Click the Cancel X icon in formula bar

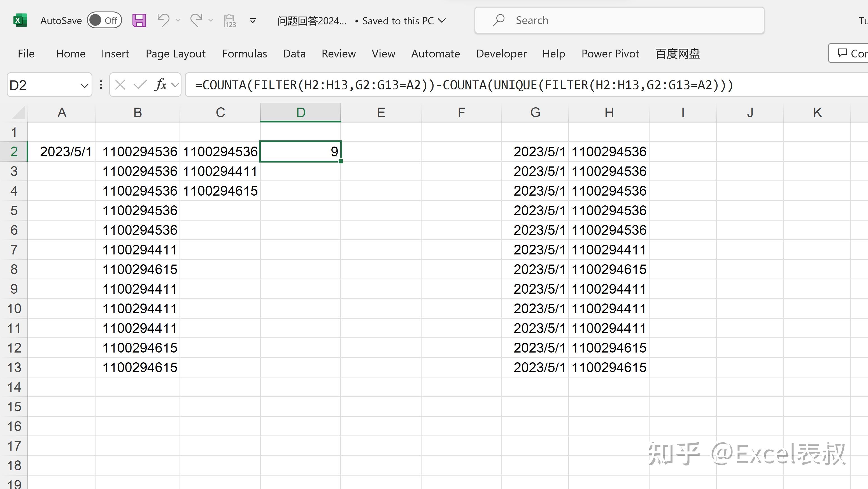(x=120, y=85)
